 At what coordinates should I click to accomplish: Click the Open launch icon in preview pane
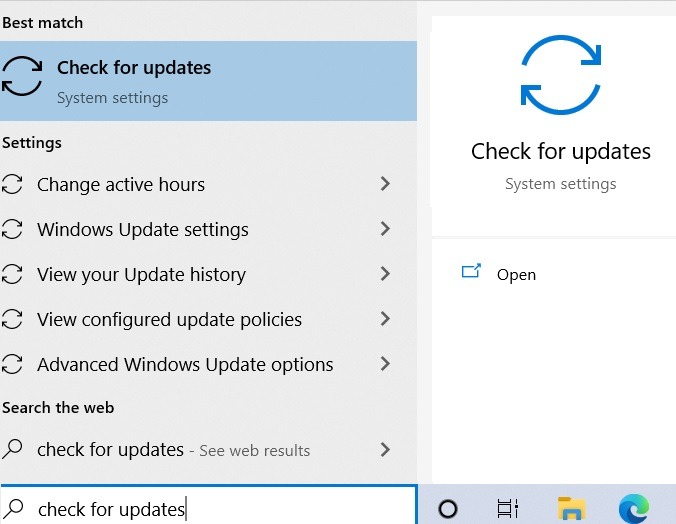[471, 271]
